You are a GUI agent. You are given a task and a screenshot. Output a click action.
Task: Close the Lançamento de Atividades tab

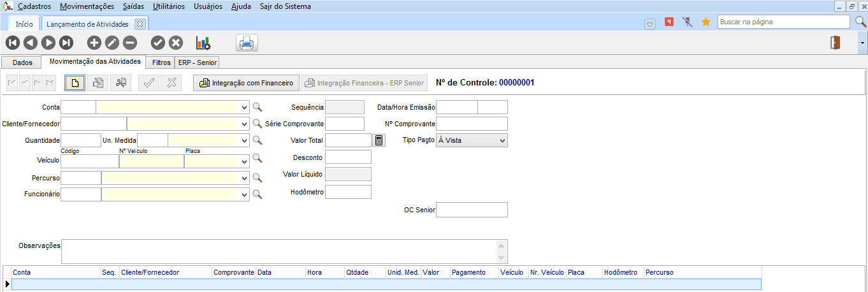[140, 24]
